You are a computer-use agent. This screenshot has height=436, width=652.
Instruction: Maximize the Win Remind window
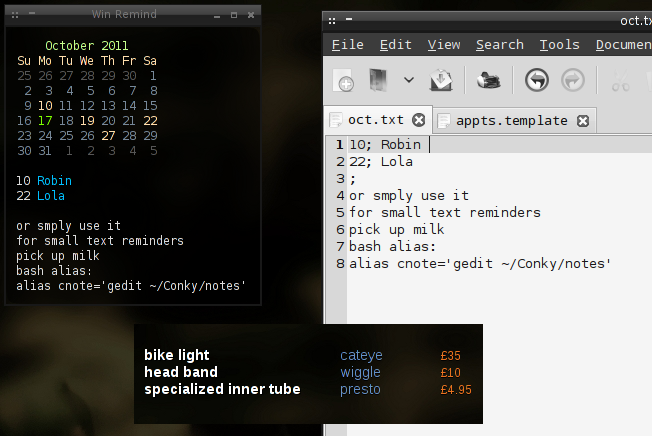click(x=234, y=15)
